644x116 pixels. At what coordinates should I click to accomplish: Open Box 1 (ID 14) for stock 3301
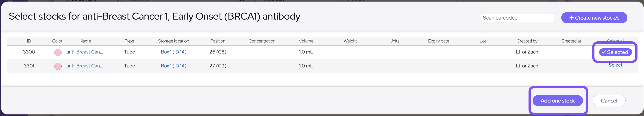174,66
